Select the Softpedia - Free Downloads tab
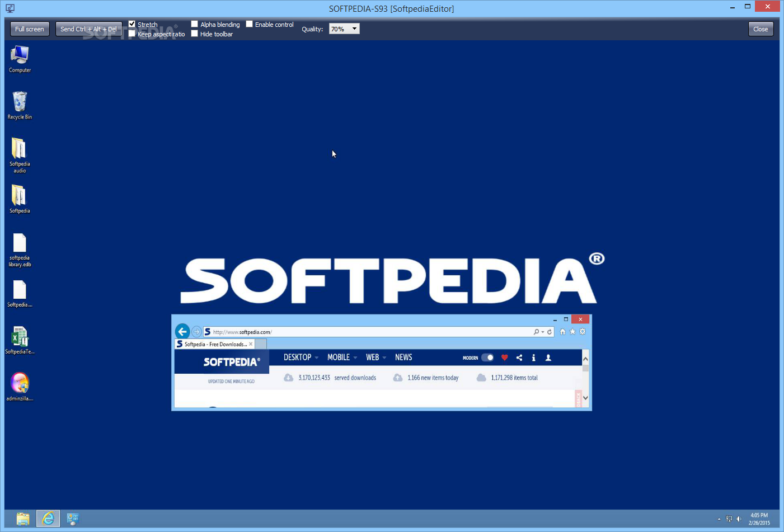 [x=215, y=344]
